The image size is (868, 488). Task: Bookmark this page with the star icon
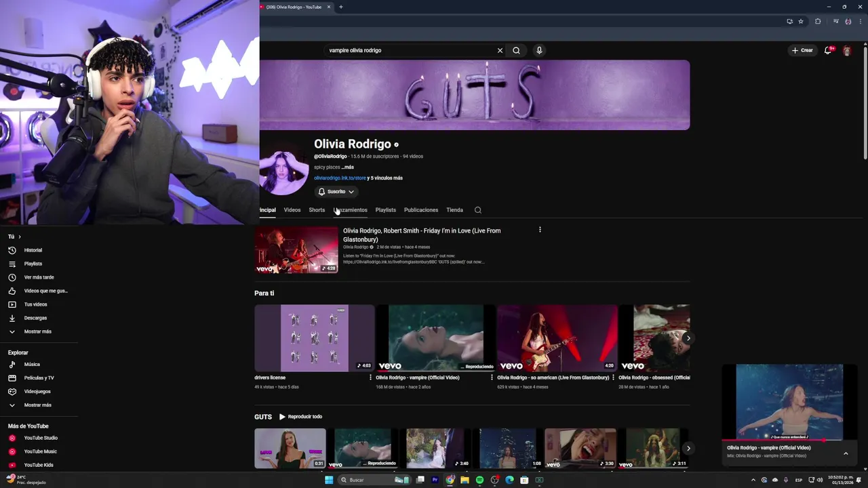(x=801, y=21)
